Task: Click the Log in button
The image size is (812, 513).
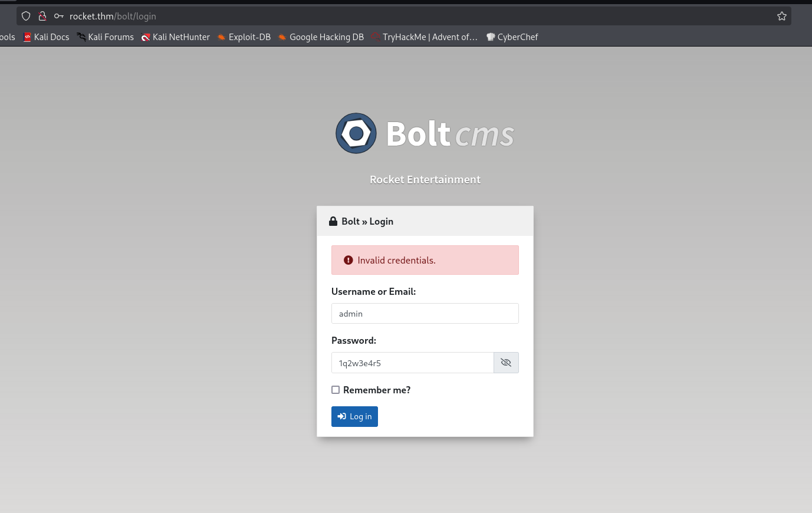Action: 354,416
